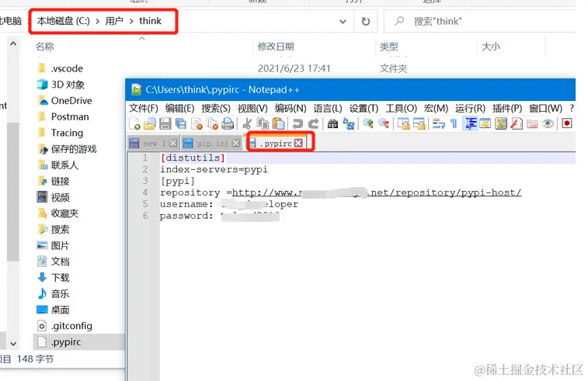Undo the last edit

[297, 123]
